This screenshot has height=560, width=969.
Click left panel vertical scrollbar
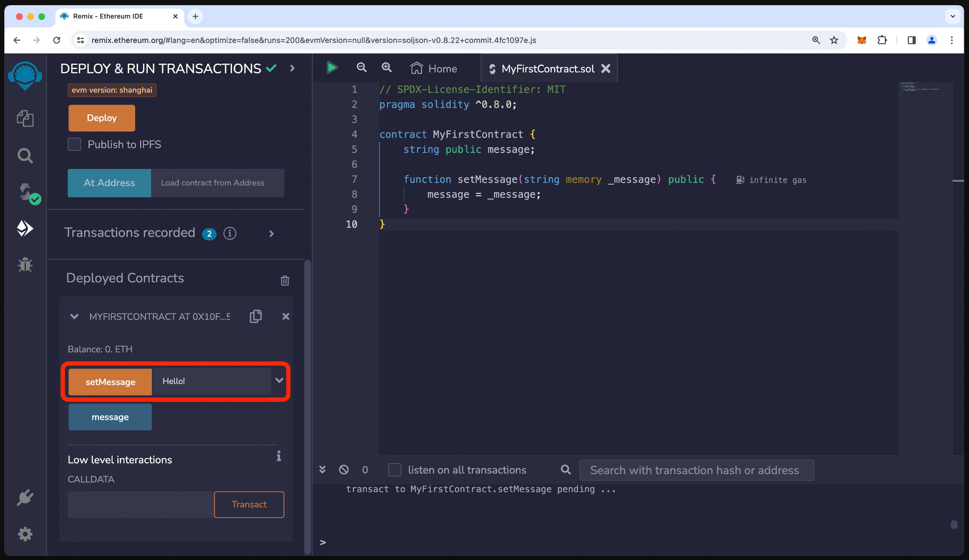pos(307,407)
